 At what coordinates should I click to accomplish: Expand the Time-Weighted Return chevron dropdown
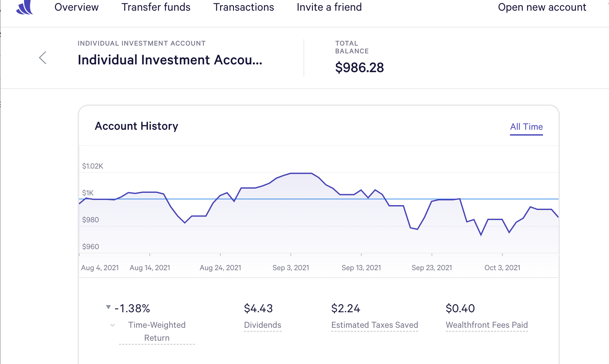(x=113, y=325)
